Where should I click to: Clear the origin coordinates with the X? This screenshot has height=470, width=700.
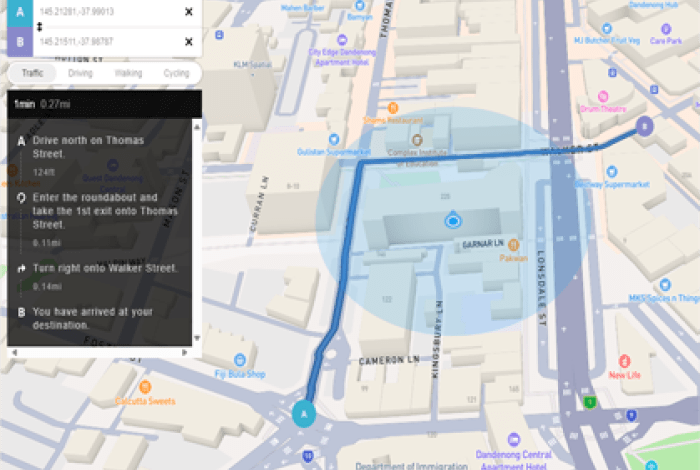[189, 13]
